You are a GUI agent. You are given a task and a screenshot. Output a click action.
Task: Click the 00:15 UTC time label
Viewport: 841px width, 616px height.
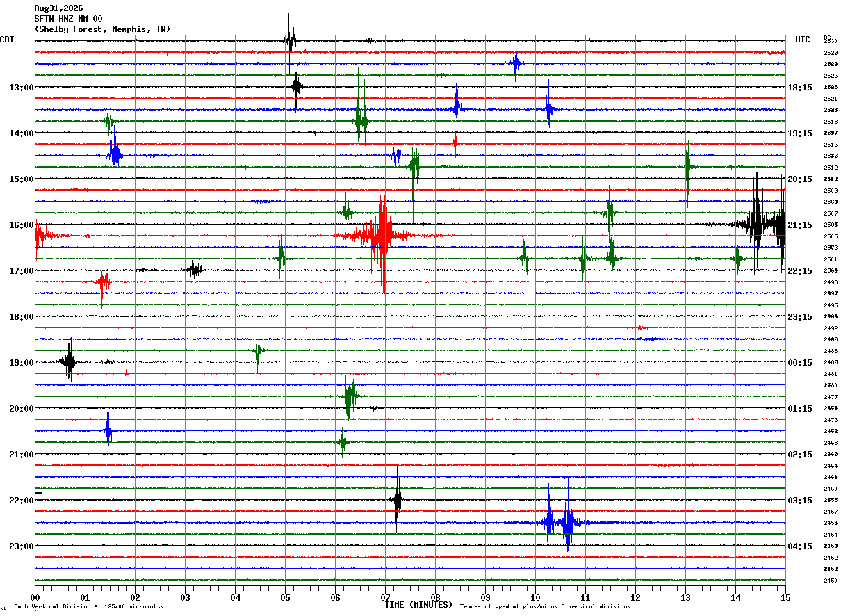pyautogui.click(x=800, y=363)
